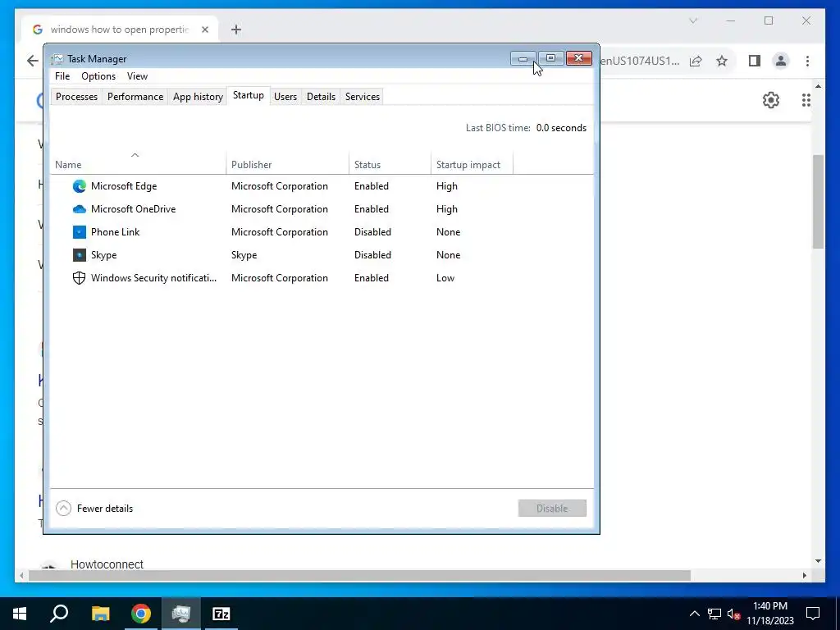Click the Last BIOS time value

click(561, 128)
